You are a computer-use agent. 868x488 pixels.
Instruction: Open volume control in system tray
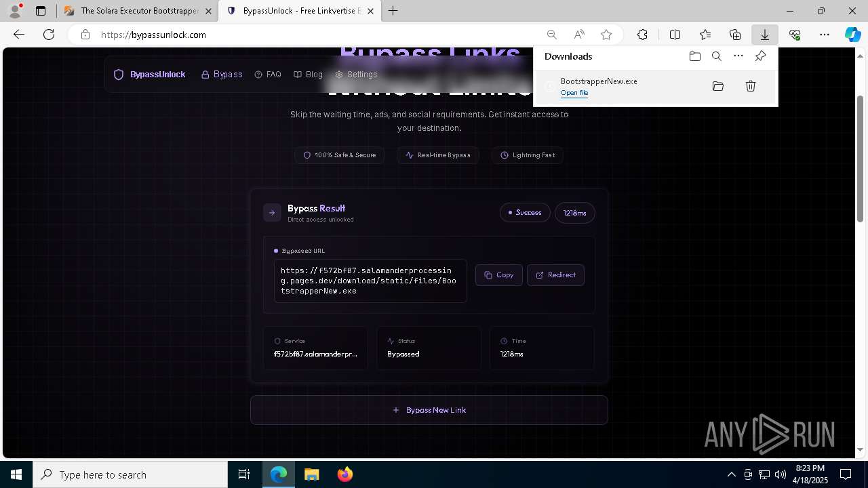(780, 474)
